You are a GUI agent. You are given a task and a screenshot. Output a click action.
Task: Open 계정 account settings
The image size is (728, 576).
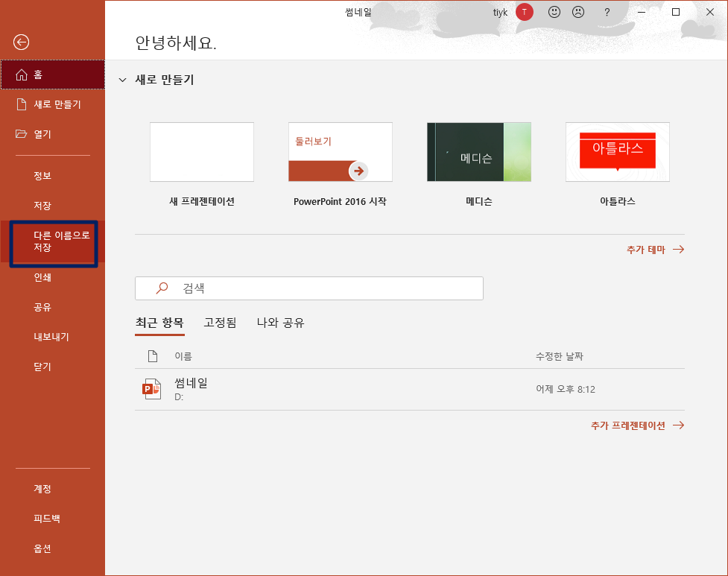click(x=52, y=489)
